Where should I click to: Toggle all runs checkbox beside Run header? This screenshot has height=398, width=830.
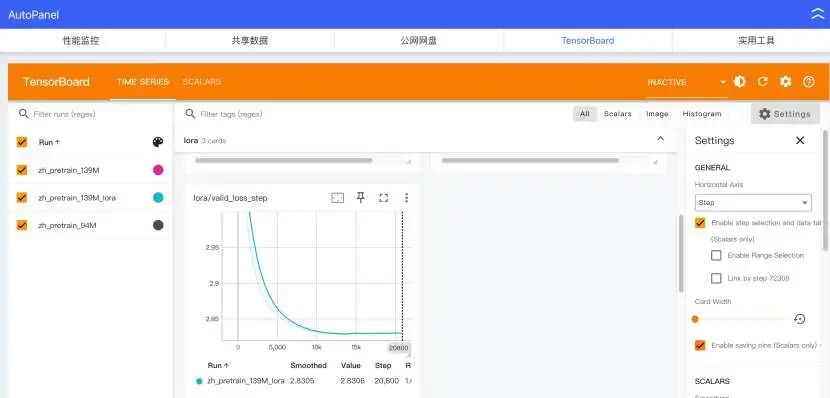click(x=22, y=142)
